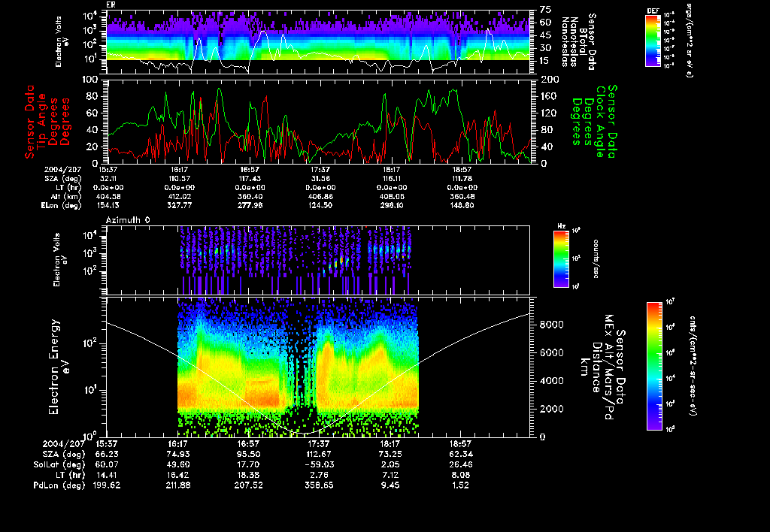Click the 'DEF' color bar title
The image size is (770, 532).
click(x=653, y=11)
